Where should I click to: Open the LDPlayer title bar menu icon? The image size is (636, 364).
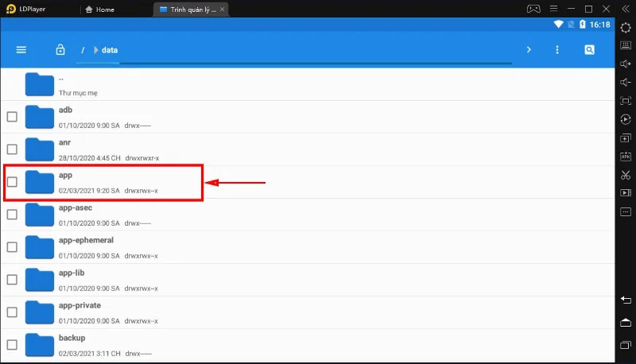(553, 9)
